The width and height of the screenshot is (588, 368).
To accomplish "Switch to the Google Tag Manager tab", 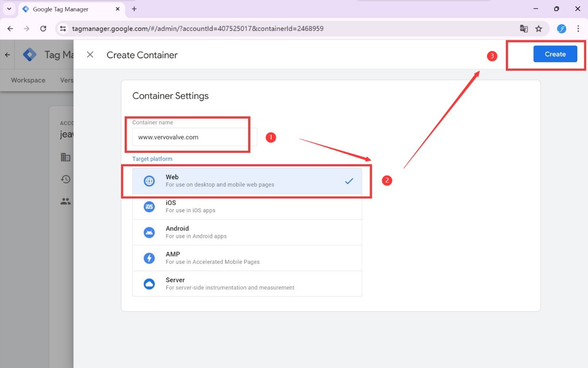I will pos(71,9).
